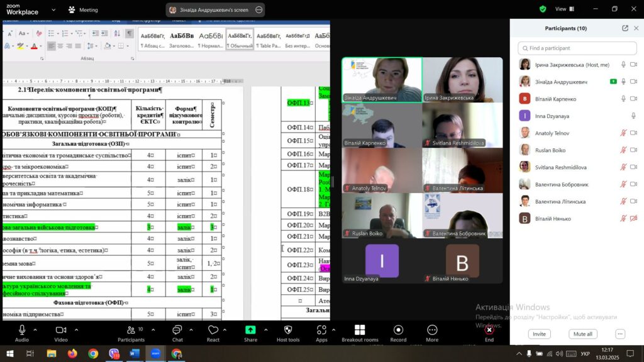
Task: Select the Заголово... heading style in Word
Action: tap(182, 40)
